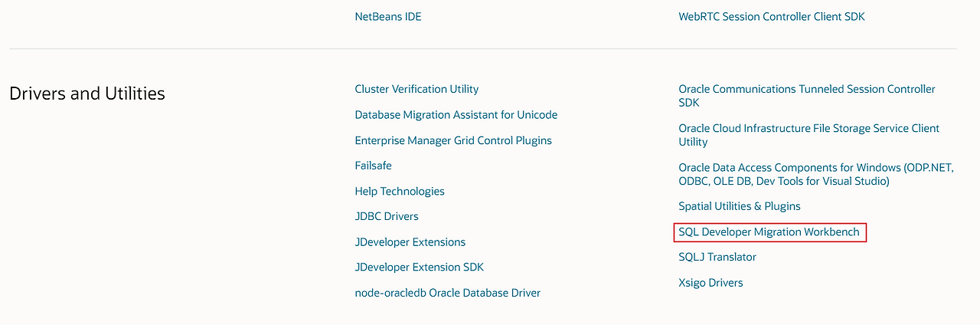Open Xsigo Drivers link
The image size is (980, 325).
710,283
